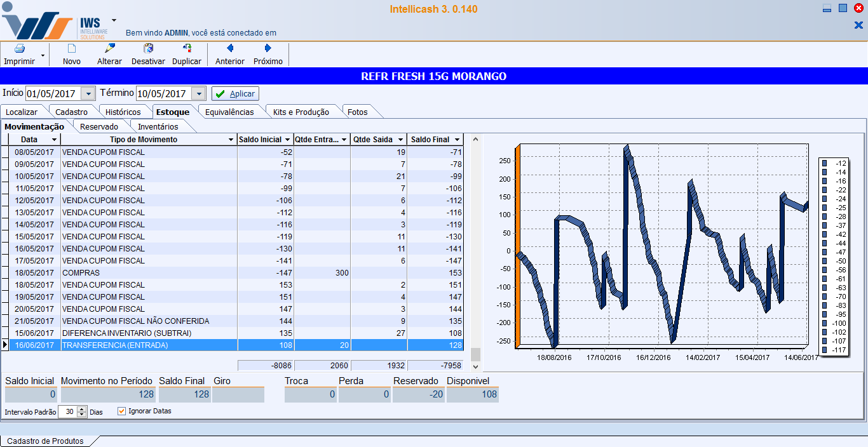The height and width of the screenshot is (447, 868).
Task: Click the Reservado field showing -20
Action: coord(419,394)
